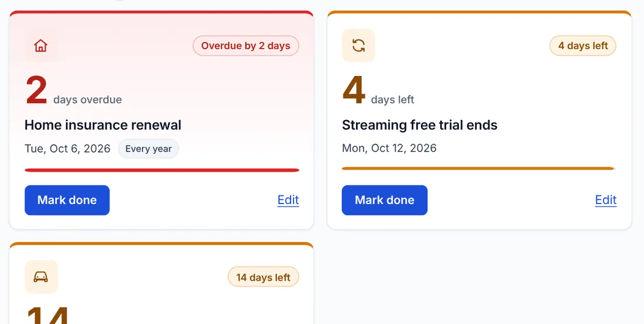Mark Home insurance renewal as done
The width and height of the screenshot is (644, 324).
(x=67, y=200)
